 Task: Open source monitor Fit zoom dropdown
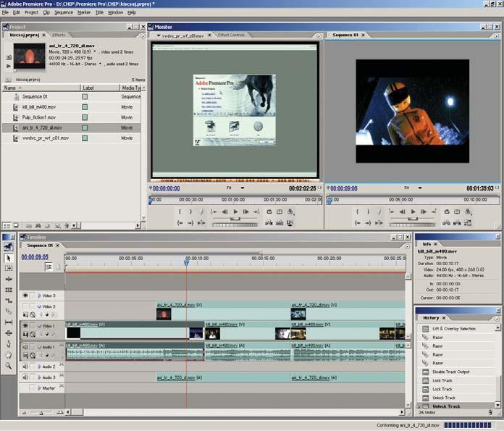point(243,188)
